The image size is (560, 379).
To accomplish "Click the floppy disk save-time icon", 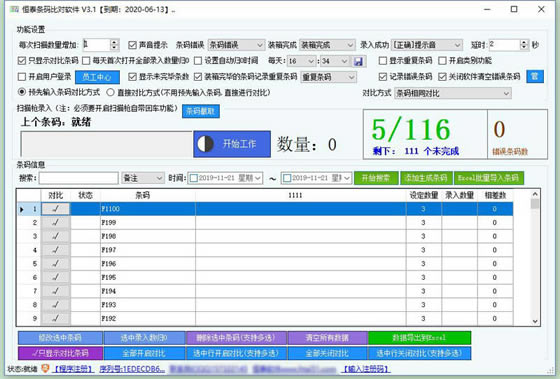I will click(358, 61).
